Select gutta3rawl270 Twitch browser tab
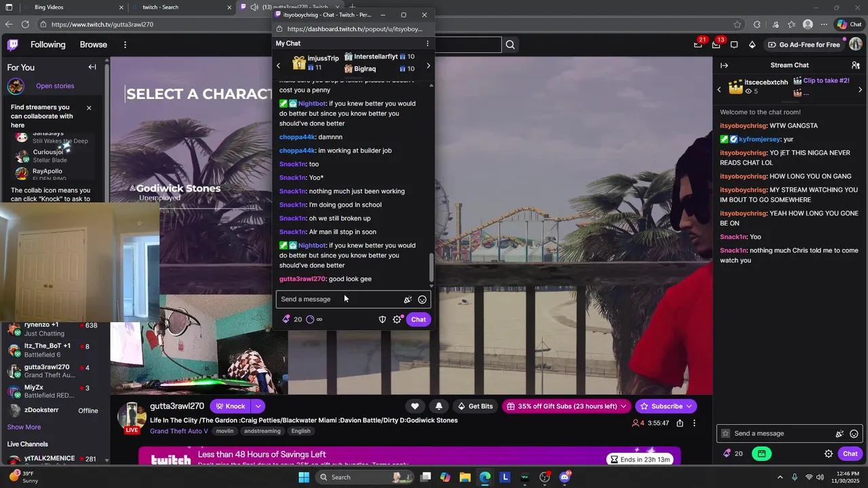Viewport: 868px width, 488px height. point(292,7)
